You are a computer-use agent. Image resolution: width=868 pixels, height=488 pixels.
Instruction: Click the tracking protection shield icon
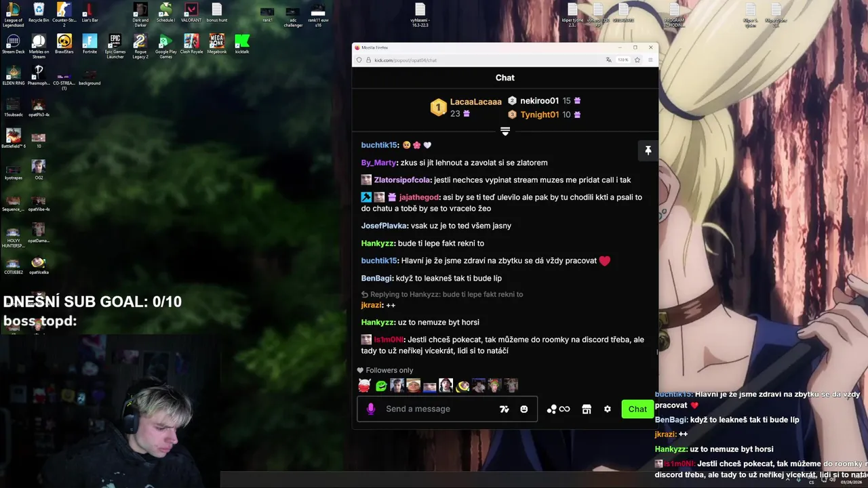pyautogui.click(x=359, y=60)
